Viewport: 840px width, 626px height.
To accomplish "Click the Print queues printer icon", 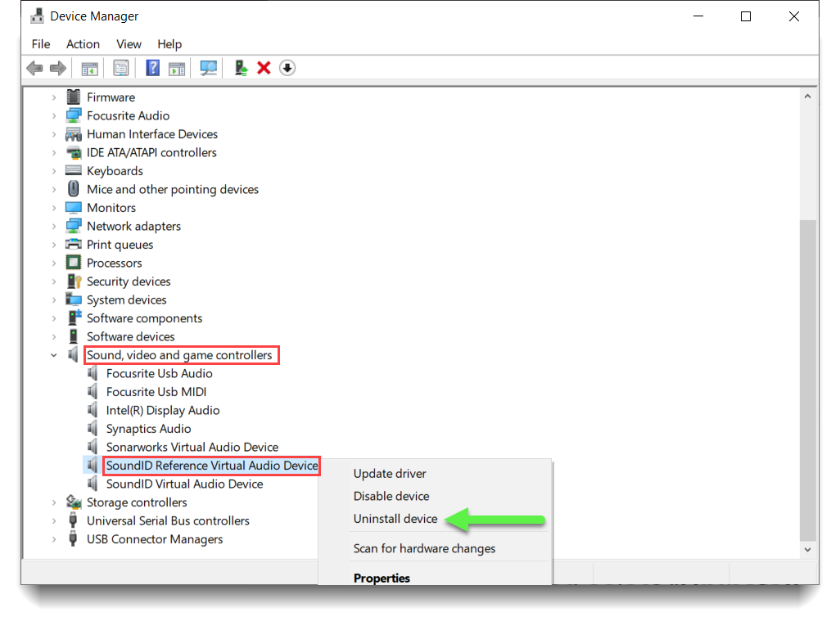I will point(74,244).
